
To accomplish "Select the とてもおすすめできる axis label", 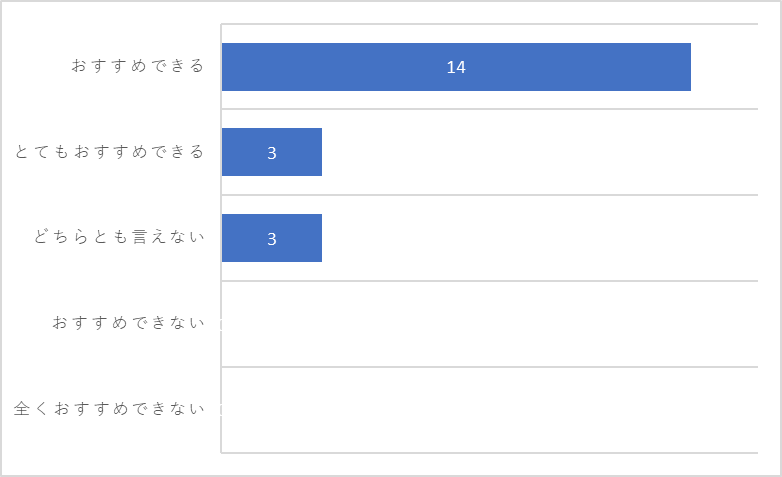I will 109,152.
